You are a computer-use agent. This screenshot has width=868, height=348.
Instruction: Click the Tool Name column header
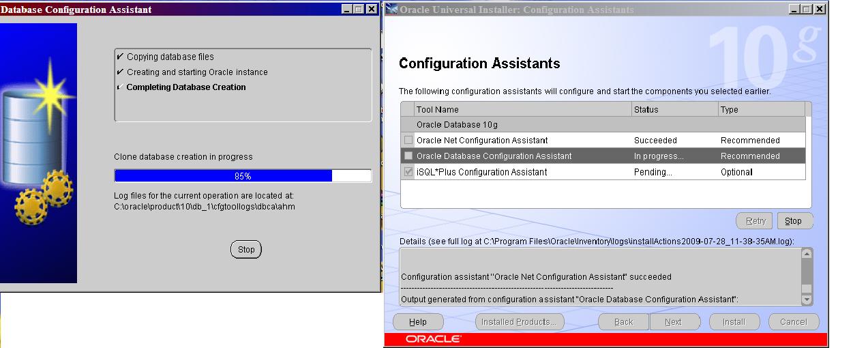pos(522,109)
